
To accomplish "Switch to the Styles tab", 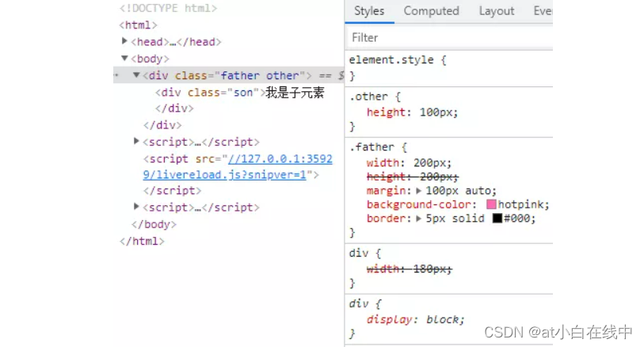I will point(369,11).
